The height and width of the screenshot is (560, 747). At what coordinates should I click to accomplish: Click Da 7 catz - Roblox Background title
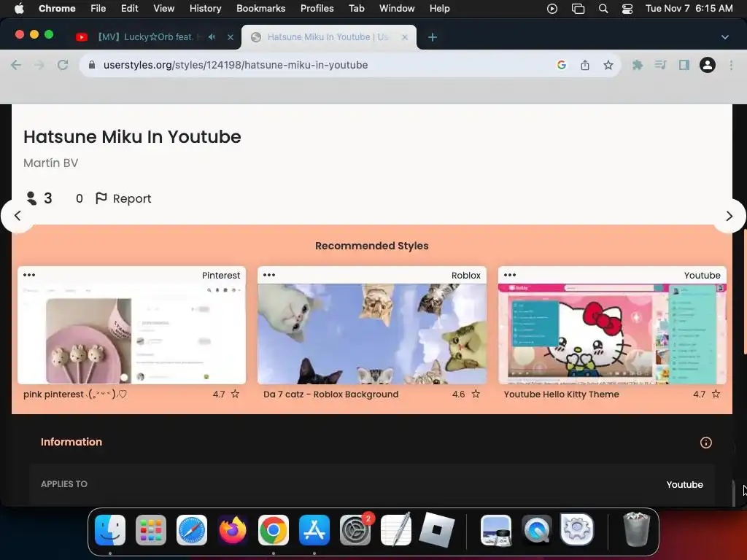coord(331,394)
